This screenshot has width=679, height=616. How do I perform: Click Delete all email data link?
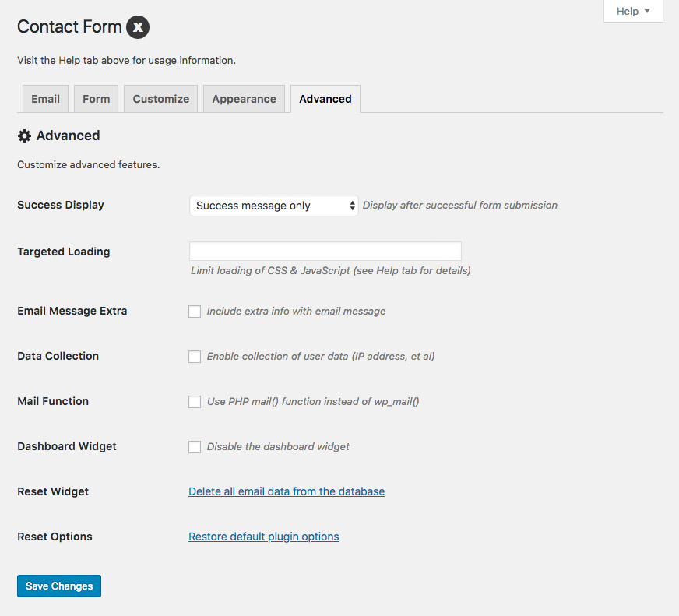(x=287, y=491)
